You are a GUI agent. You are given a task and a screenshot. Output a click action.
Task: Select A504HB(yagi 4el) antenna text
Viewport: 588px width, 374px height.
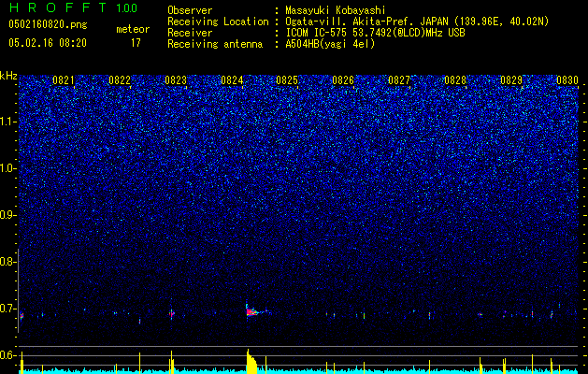pyautogui.click(x=330, y=44)
